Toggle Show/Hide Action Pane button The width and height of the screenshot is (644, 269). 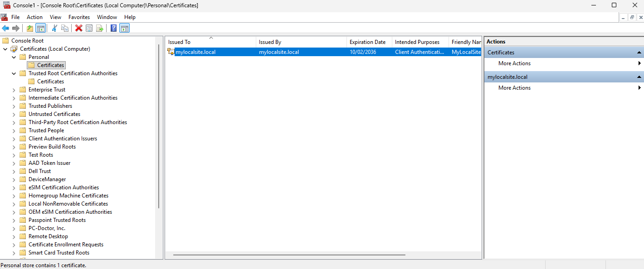(125, 28)
